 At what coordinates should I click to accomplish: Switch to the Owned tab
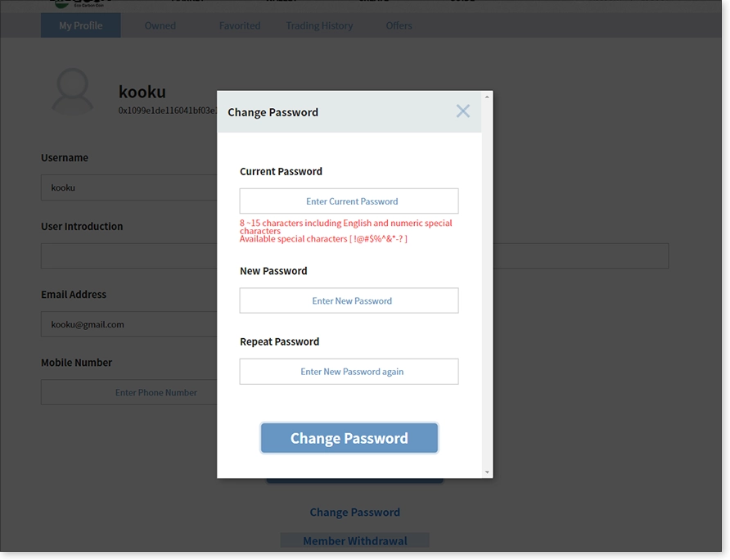[160, 25]
